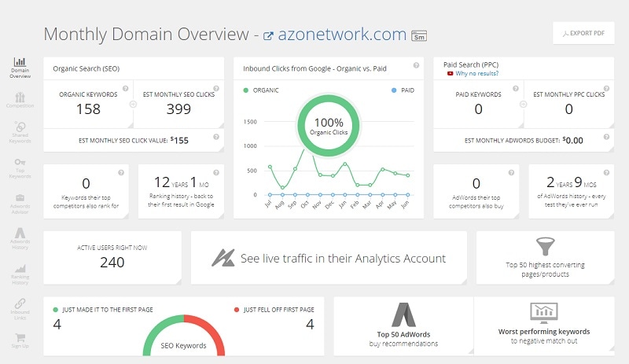The height and width of the screenshot is (364, 629).
Task: Open Ranking History sidebar item
Action: [20, 274]
